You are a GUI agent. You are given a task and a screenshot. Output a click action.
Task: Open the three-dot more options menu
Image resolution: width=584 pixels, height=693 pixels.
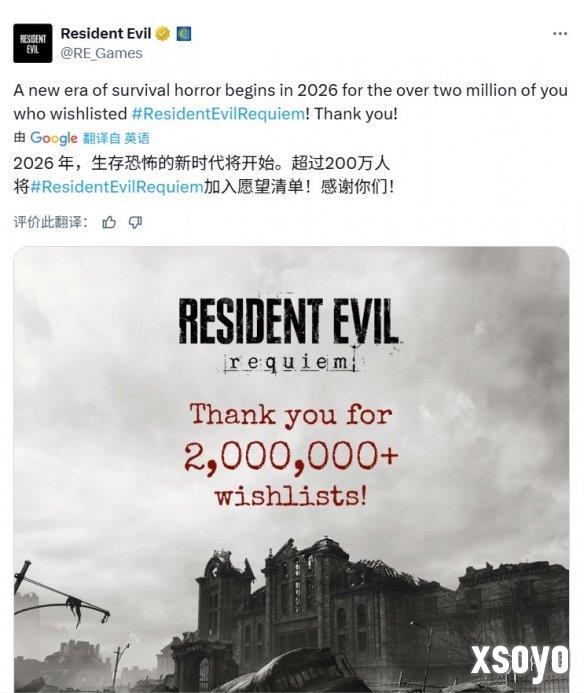(x=560, y=34)
